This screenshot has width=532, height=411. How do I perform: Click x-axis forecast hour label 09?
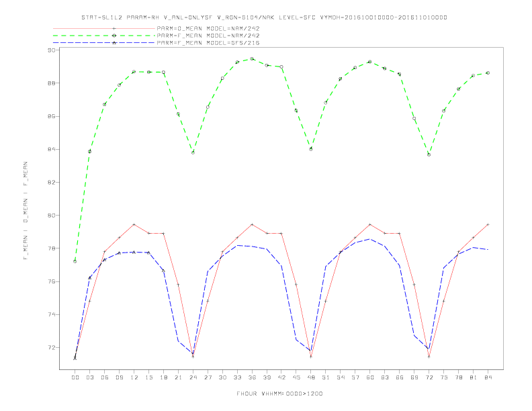(x=119, y=377)
